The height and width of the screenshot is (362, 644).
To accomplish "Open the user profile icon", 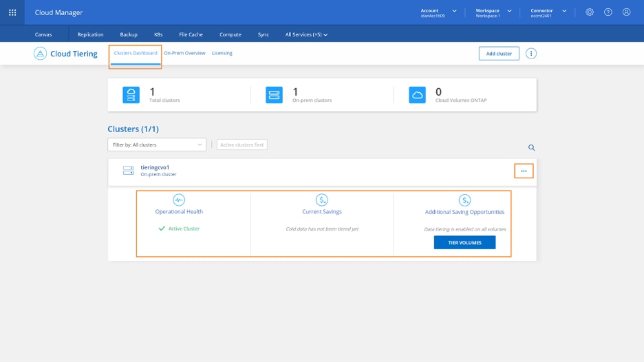I will pyautogui.click(x=626, y=12).
